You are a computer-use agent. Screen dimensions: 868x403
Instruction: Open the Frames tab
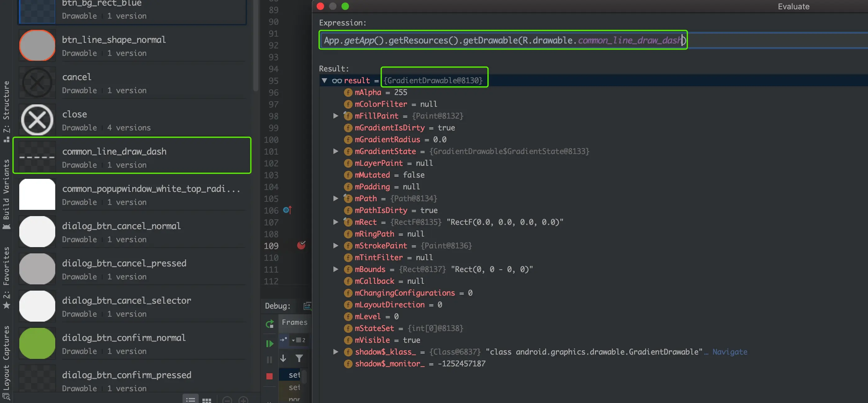coord(294,322)
